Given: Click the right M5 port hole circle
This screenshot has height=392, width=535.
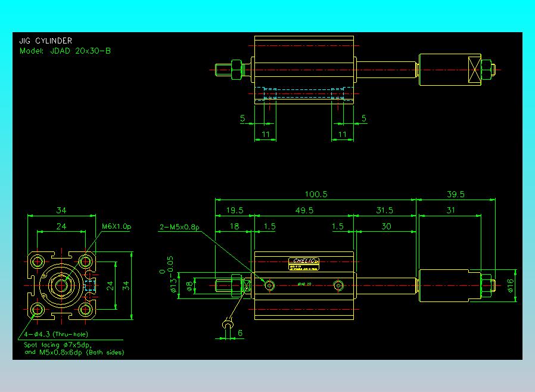Looking at the screenshot, I should pos(338,285).
